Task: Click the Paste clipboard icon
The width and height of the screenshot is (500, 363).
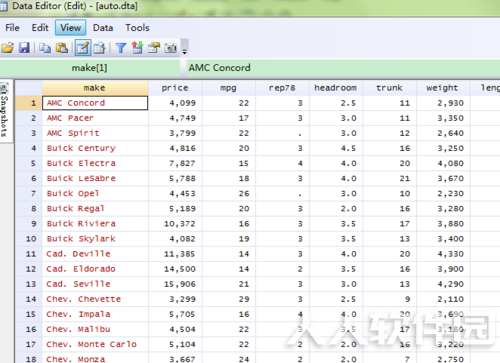Action: (x=62, y=48)
